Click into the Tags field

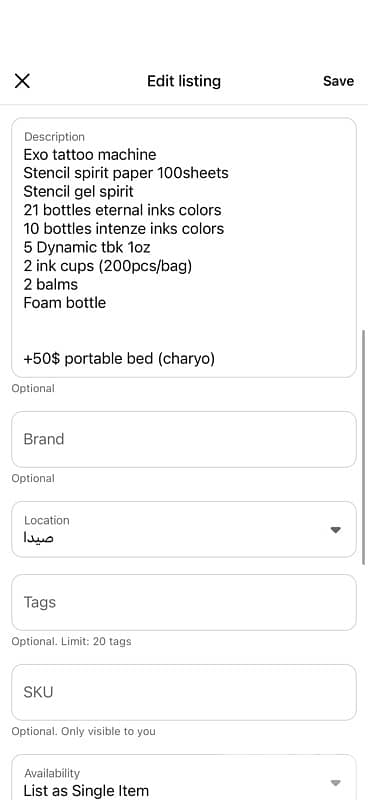pos(184,603)
